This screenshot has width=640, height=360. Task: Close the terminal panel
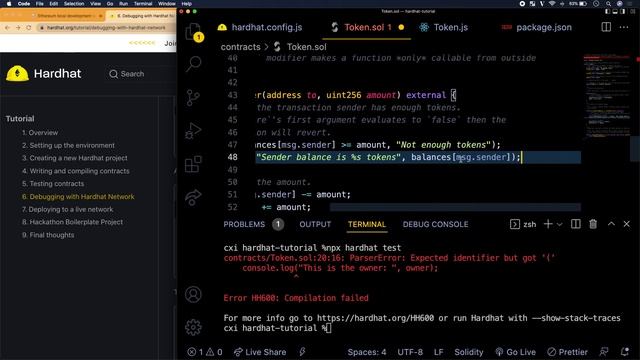click(x=627, y=224)
